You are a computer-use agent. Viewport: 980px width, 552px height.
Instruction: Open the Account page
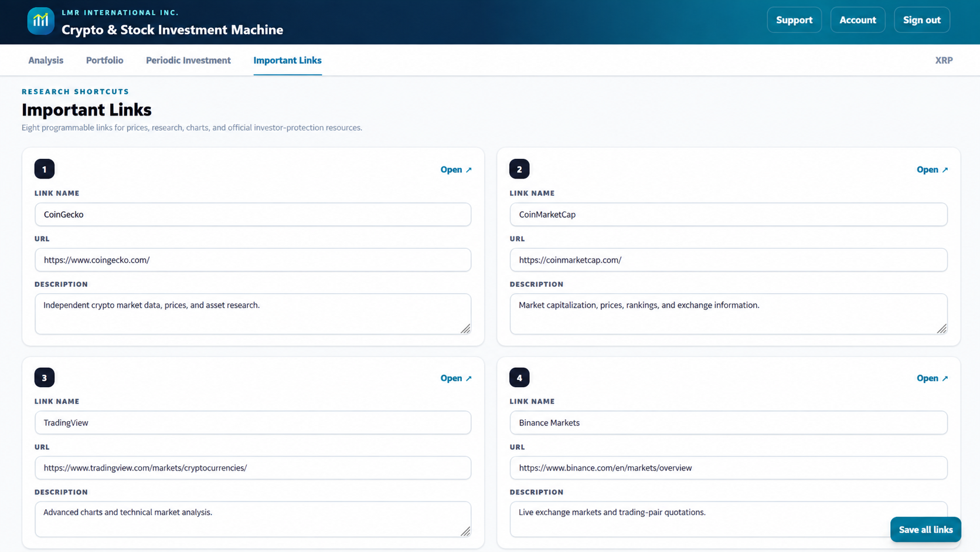click(857, 20)
